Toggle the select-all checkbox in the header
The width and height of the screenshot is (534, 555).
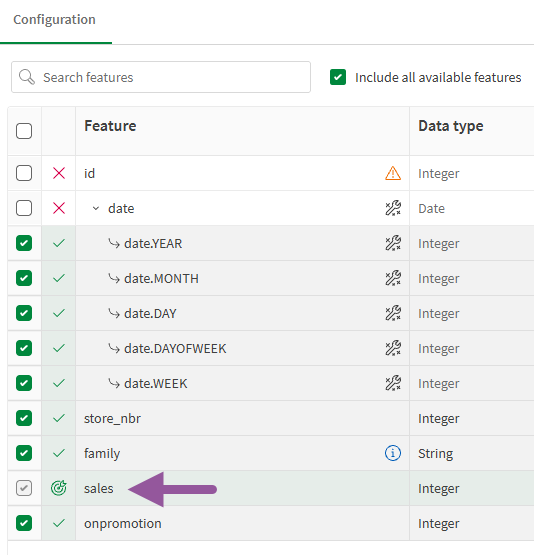point(24,131)
